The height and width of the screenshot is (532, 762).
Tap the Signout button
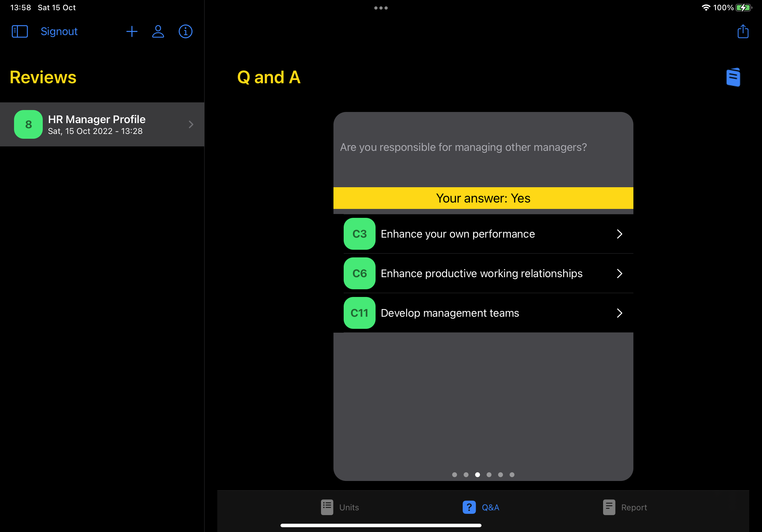(x=58, y=31)
